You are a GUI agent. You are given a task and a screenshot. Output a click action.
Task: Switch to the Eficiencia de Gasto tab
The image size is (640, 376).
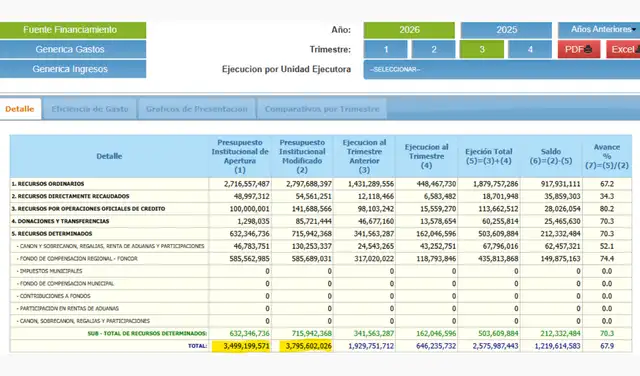click(x=90, y=109)
